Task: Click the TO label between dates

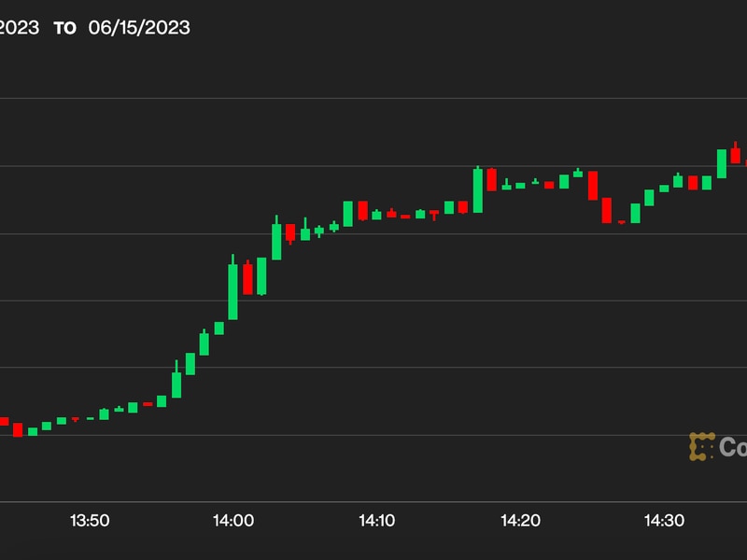Action: 64,28
